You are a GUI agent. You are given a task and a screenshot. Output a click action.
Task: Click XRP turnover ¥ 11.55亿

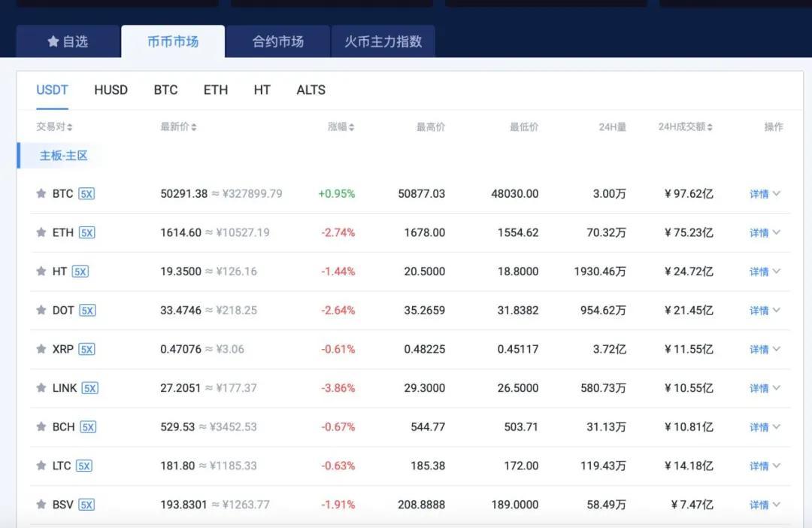pyautogui.click(x=689, y=349)
